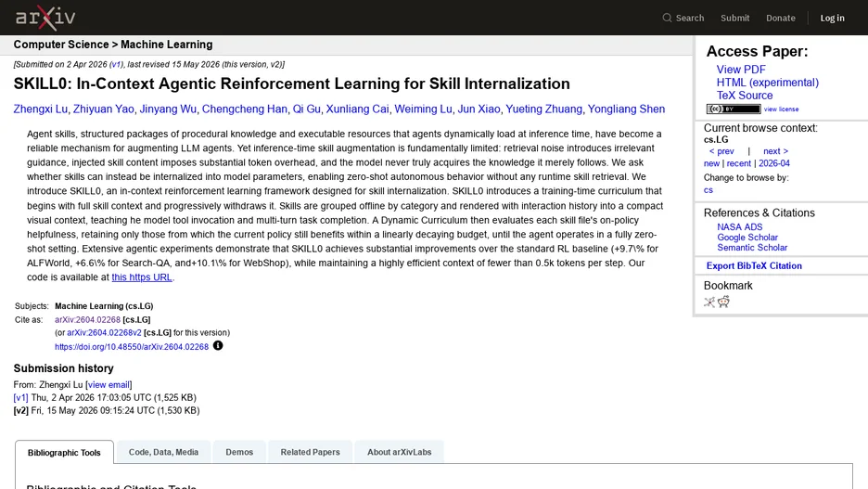Click 'Computer Science > Machine Learning' breadcrumb

113,45
